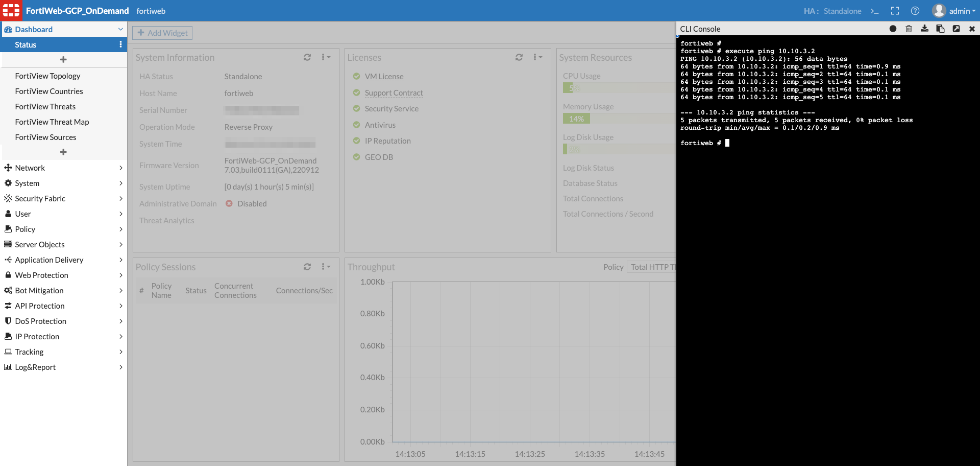Viewport: 980px width, 466px height.
Task: Open the Tracking menu
Action: click(x=63, y=352)
